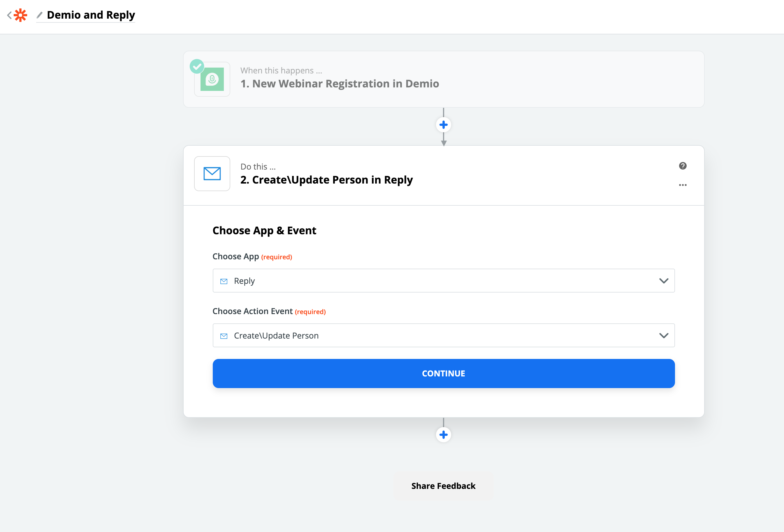The image size is (784, 532).
Task: Add a new step below the action
Action: (444, 435)
